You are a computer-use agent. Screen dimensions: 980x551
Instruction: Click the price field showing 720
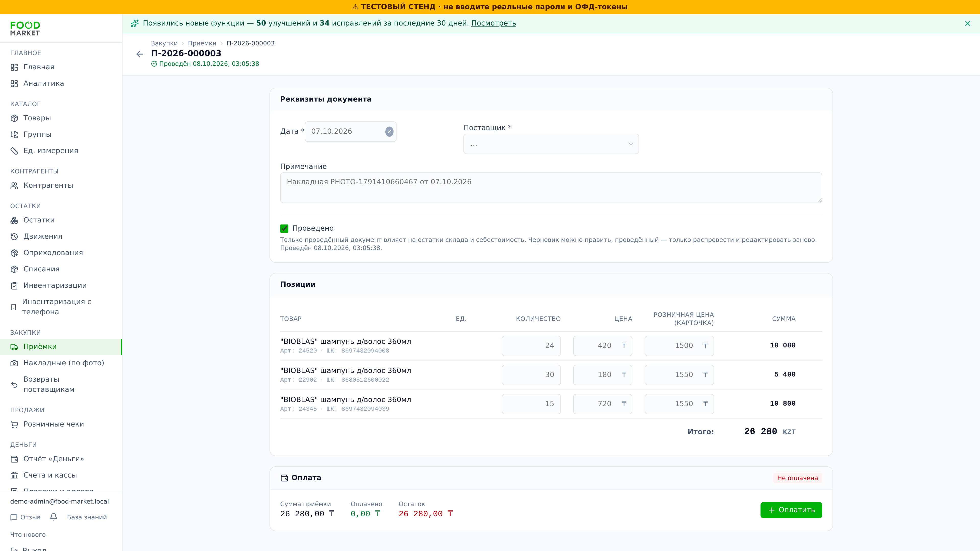pyautogui.click(x=603, y=404)
